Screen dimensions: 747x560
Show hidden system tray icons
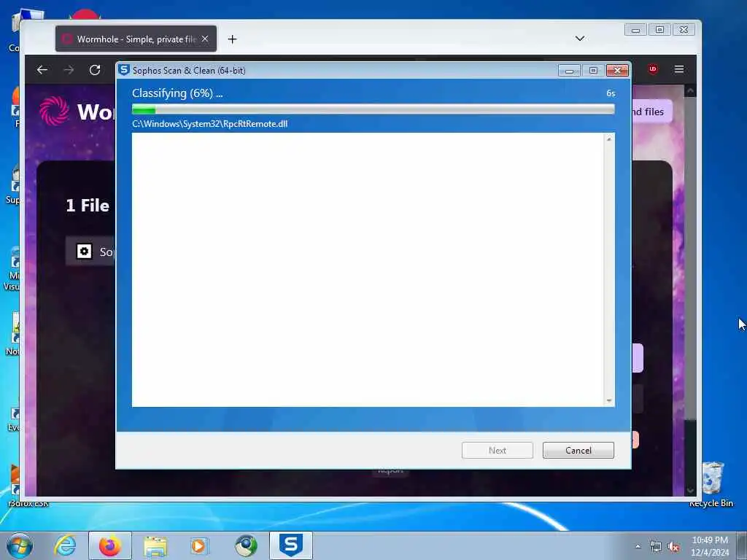(x=638, y=546)
